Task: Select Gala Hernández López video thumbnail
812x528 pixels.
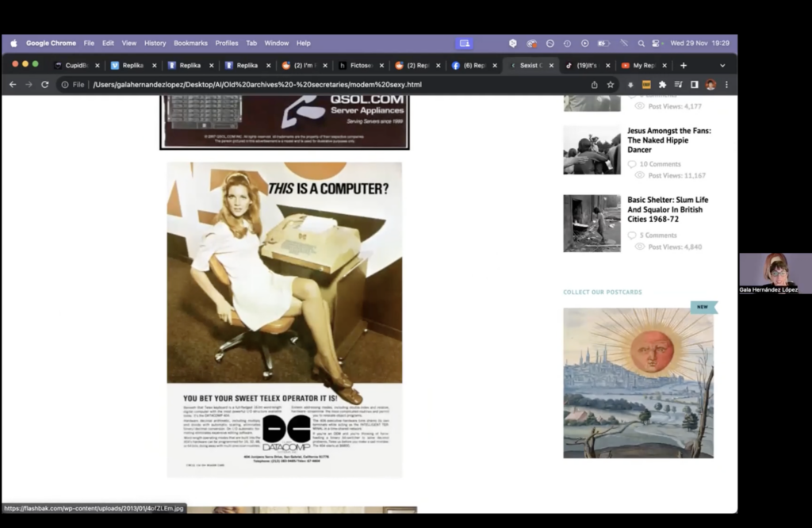Action: (776, 274)
